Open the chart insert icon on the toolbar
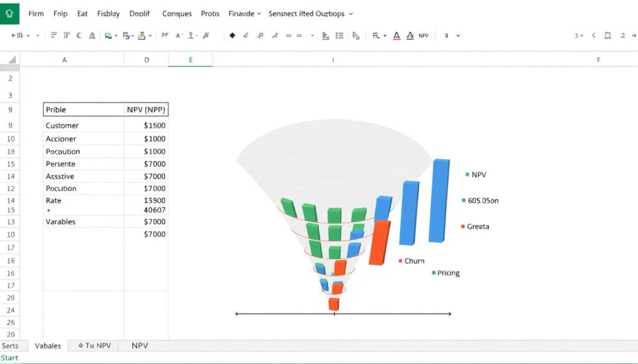Screen dimensions: 638x364 click(x=324, y=35)
